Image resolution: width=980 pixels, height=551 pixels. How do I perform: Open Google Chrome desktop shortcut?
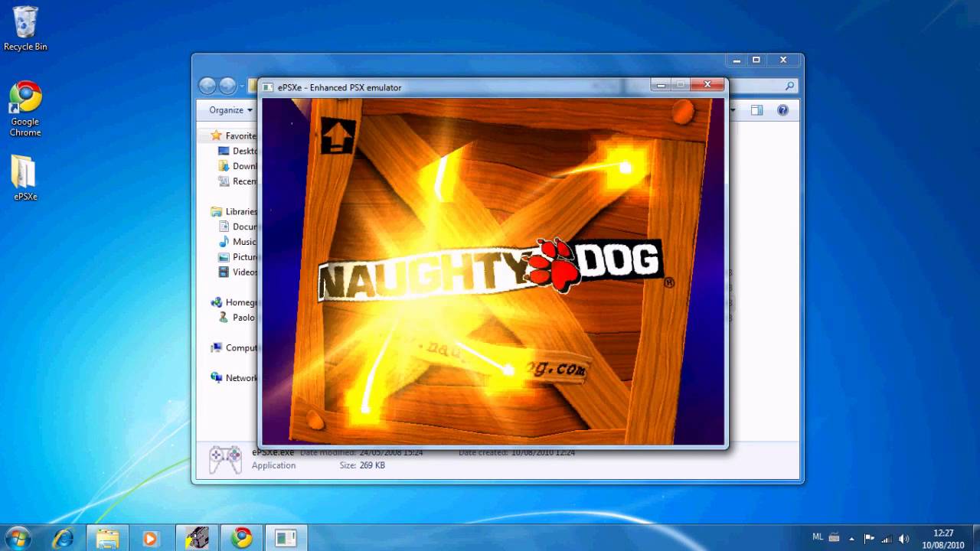pos(25,109)
